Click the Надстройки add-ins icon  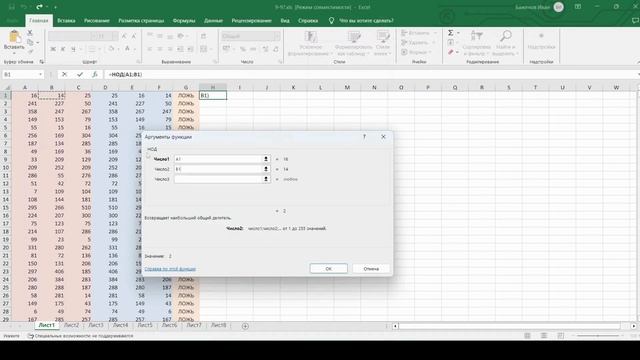pyautogui.click(x=541, y=36)
